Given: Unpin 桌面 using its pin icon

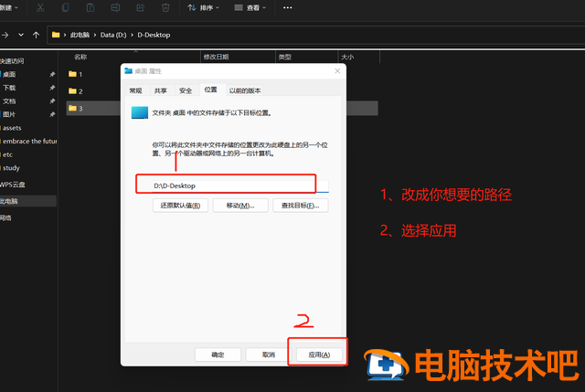Looking at the screenshot, I should (x=52, y=74).
